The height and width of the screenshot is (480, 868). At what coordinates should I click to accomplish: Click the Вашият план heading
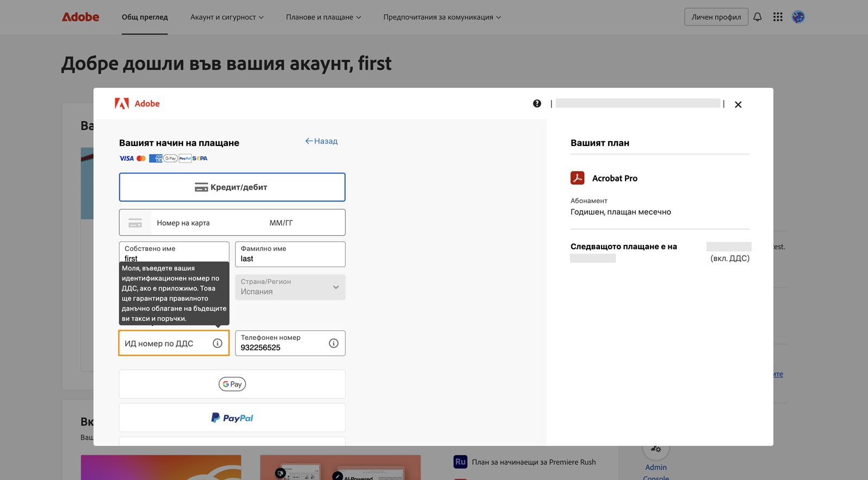[600, 143]
